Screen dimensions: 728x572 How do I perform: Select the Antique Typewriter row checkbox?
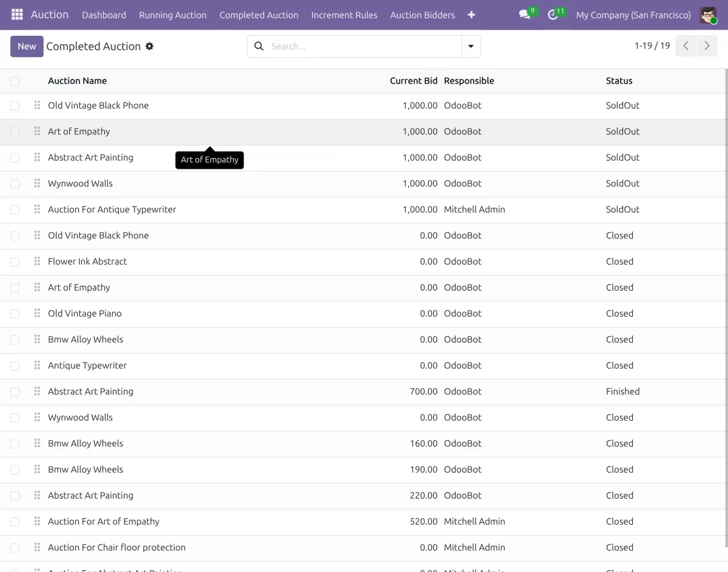click(x=15, y=366)
